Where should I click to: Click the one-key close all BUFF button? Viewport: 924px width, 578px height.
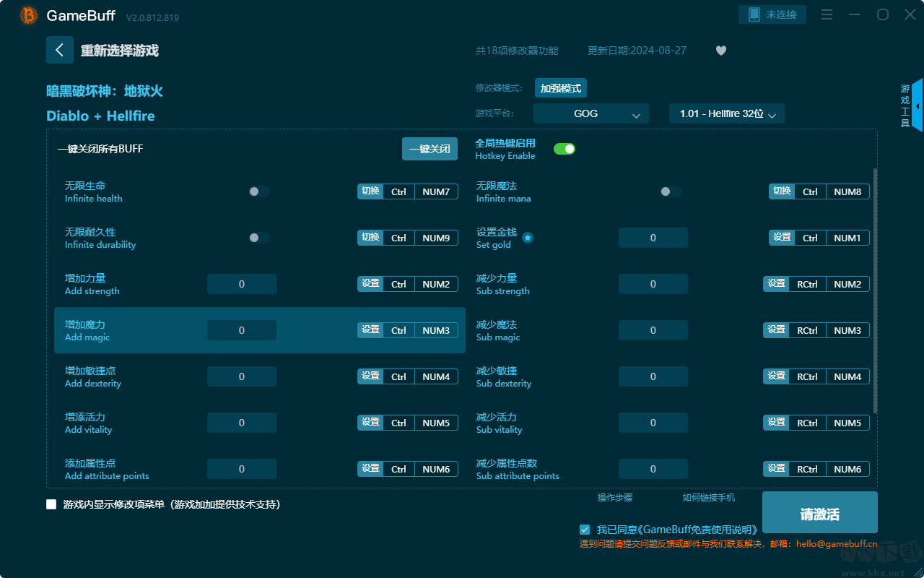(x=430, y=149)
